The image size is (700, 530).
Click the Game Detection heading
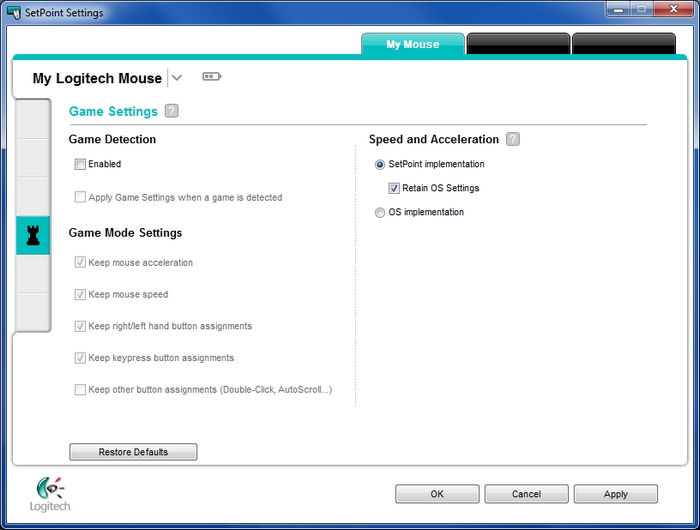click(112, 139)
